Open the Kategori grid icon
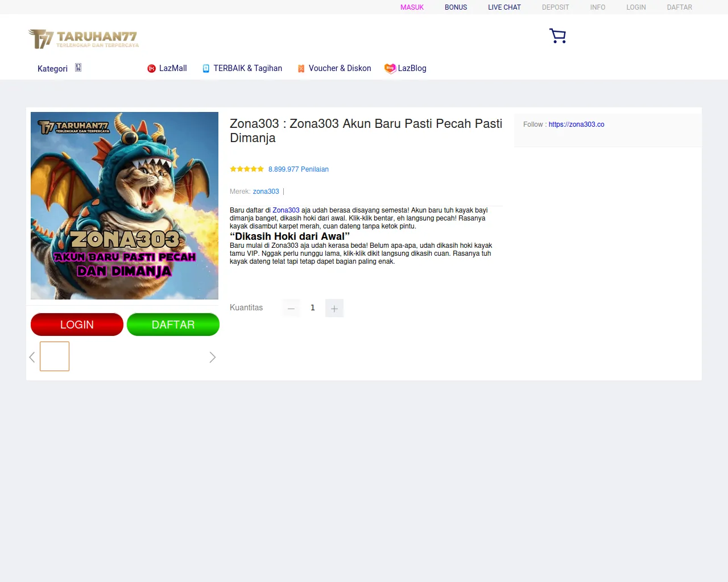Image resolution: width=728 pixels, height=582 pixels. pos(78,68)
